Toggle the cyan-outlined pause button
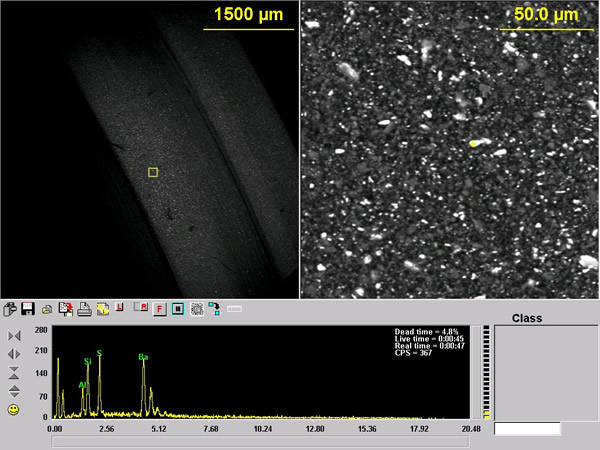 click(x=178, y=309)
